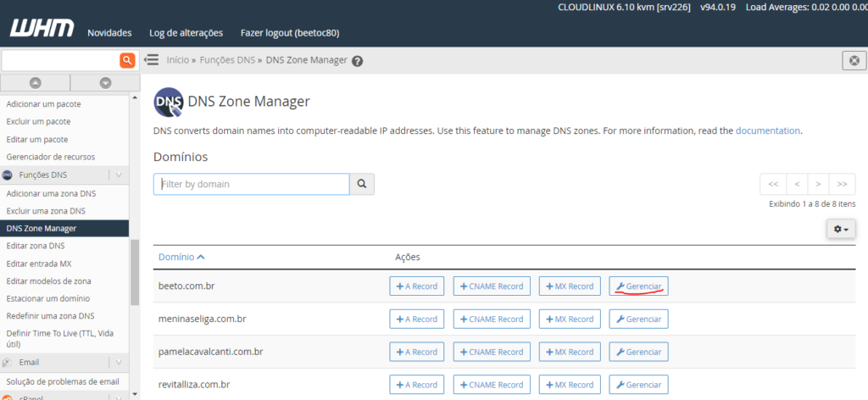
Task: Add A Record for revitalliza.com.br
Action: pyautogui.click(x=417, y=385)
